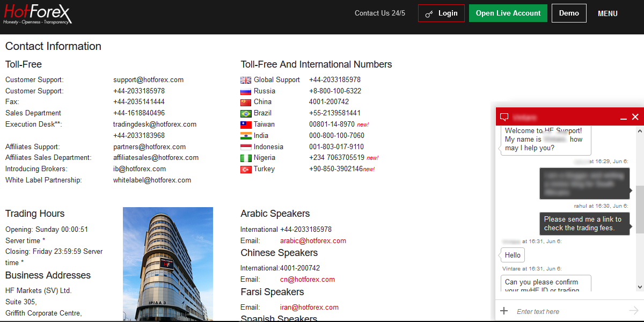The image size is (644, 322).
Task: Click the plus attachment icon in chat
Action: pyautogui.click(x=504, y=311)
